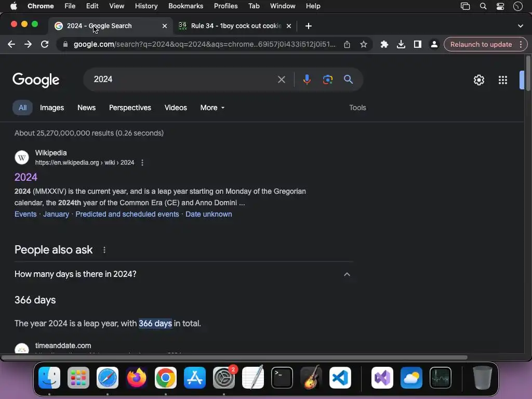Open the Trash in the Dock
532x399 pixels.
pyautogui.click(x=483, y=378)
